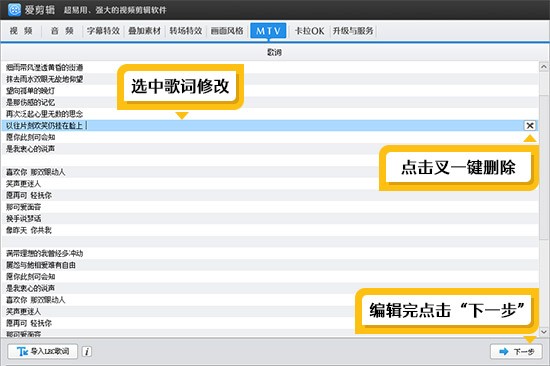Delete the highlighted lyric with the X button
Viewport: 550px width, 366px height.
530,125
